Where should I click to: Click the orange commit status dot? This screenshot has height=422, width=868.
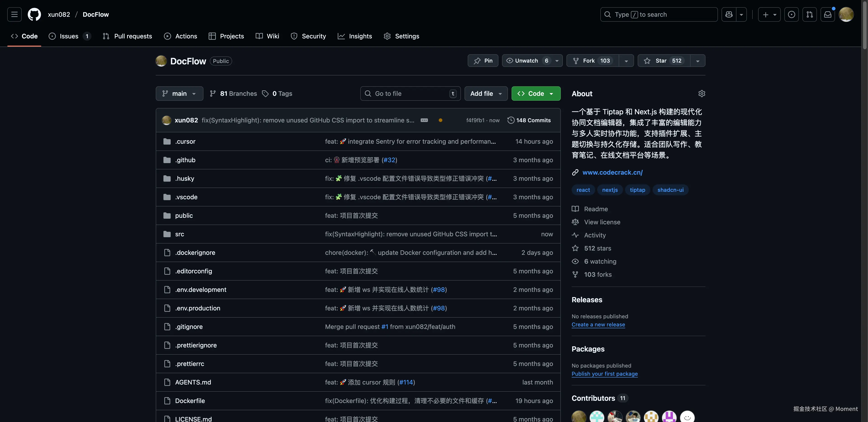pyautogui.click(x=440, y=120)
